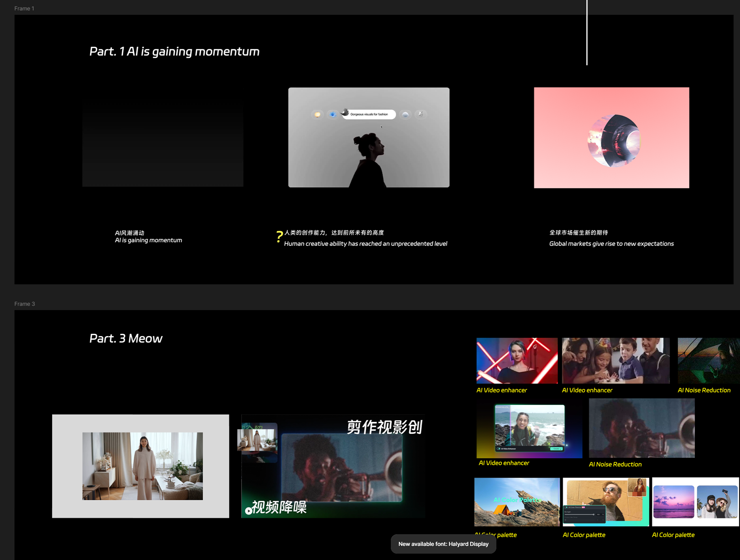The height and width of the screenshot is (560, 740).
Task: Select the 'Part. 3 Meow' heading text
Action: pos(126,338)
